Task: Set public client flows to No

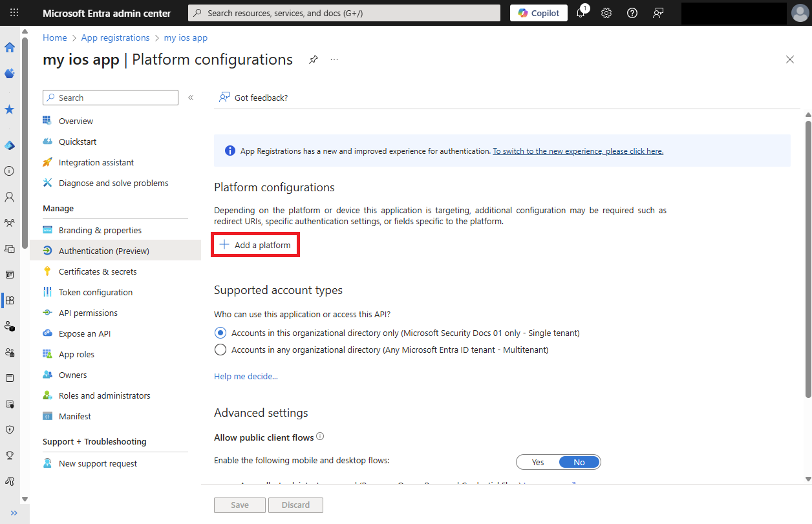Action: tap(579, 462)
